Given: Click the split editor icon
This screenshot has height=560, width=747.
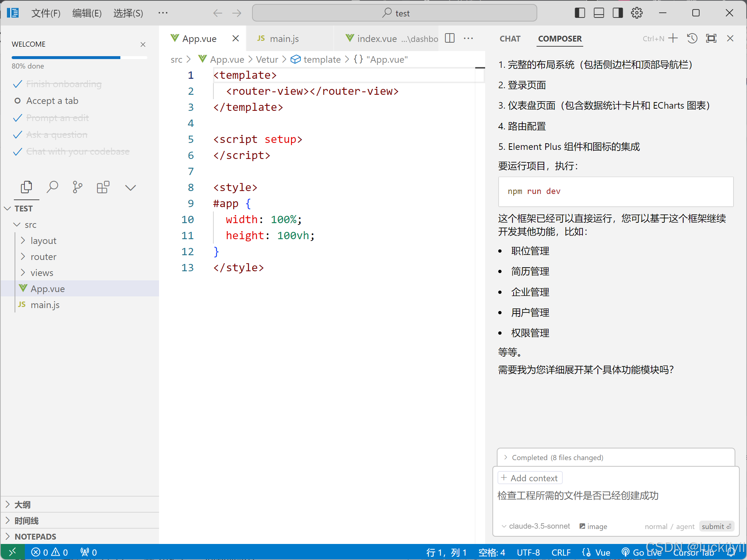Looking at the screenshot, I should [450, 38].
